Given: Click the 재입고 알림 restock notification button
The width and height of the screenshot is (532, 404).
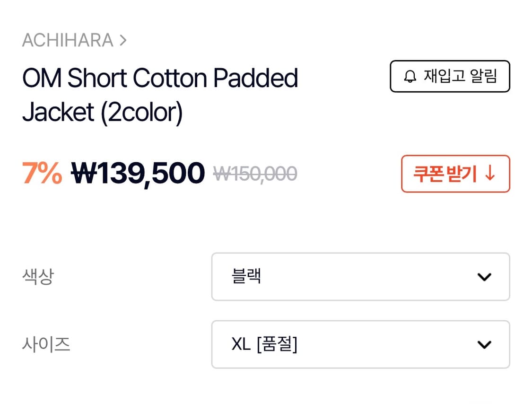Looking at the screenshot, I should point(449,76).
